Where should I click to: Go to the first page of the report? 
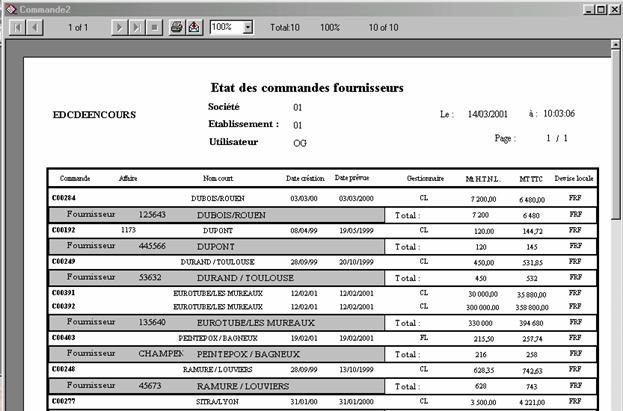(16, 27)
